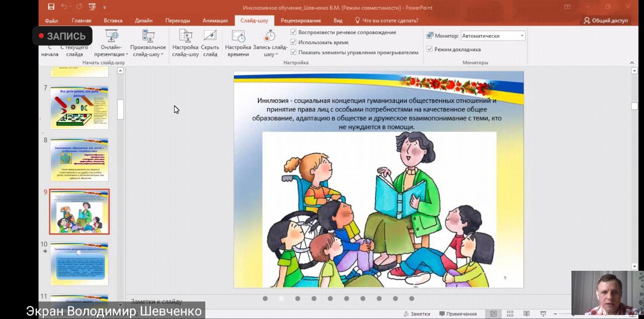Select slide 8 thumbnail in the panel

[79, 160]
